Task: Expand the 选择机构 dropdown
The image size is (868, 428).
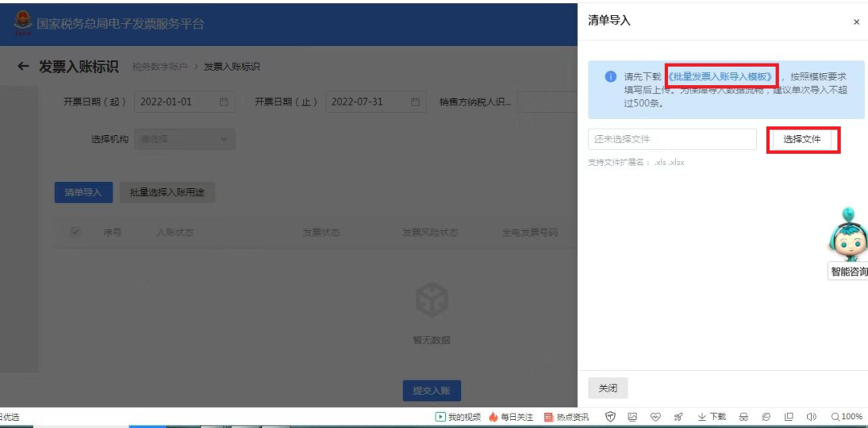Action: click(185, 139)
